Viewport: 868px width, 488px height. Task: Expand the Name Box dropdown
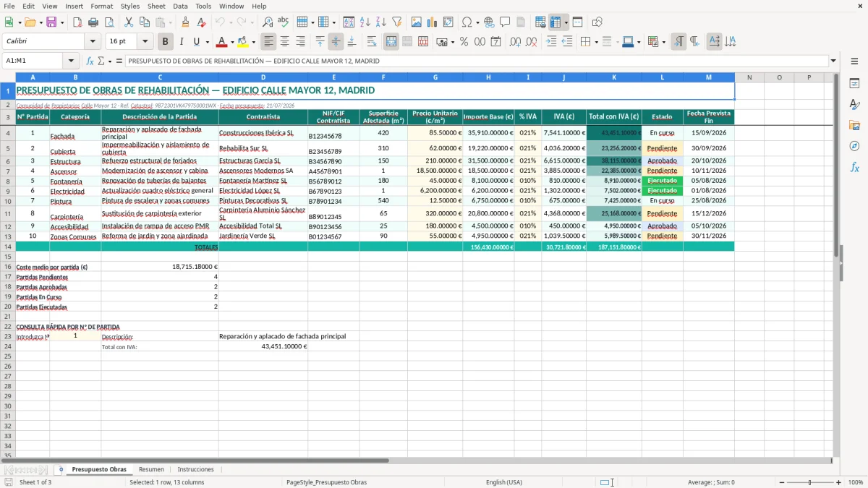pos(71,61)
